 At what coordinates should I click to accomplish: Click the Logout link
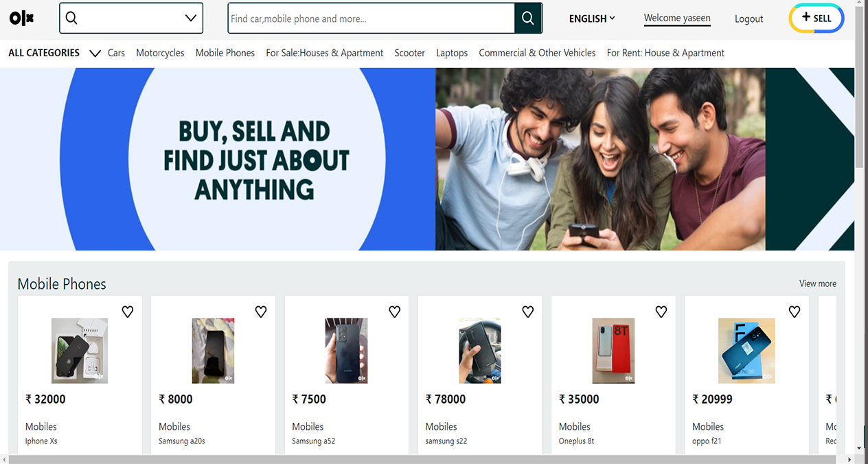(749, 19)
